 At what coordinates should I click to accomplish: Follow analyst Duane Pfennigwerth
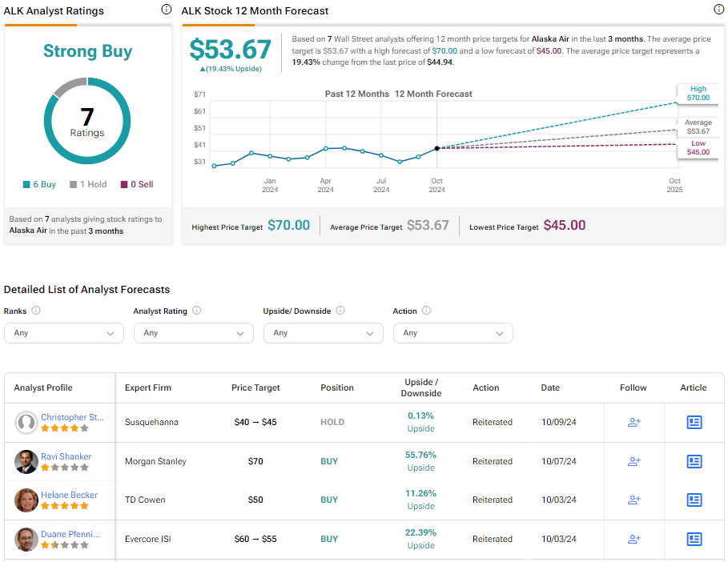(x=633, y=539)
